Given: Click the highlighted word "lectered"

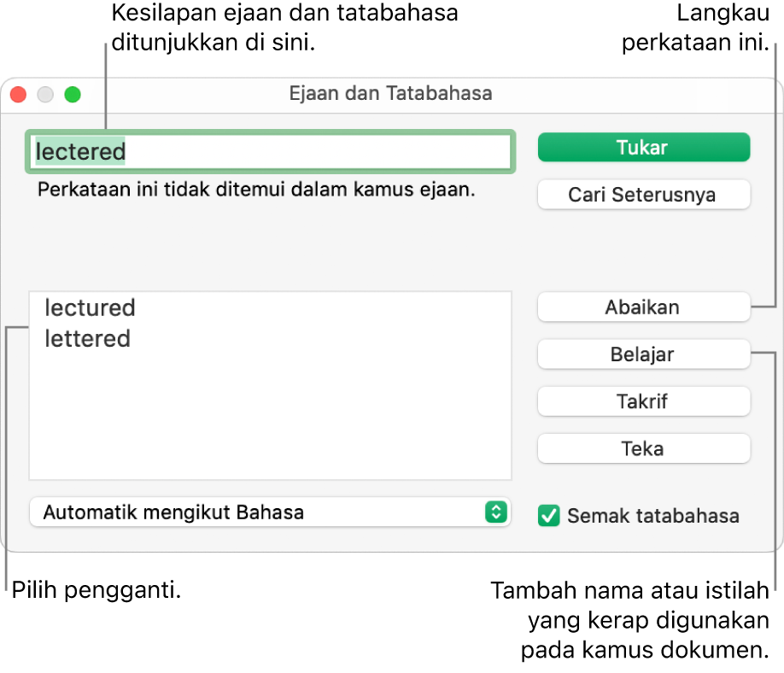Looking at the screenshot, I should coord(79,152).
